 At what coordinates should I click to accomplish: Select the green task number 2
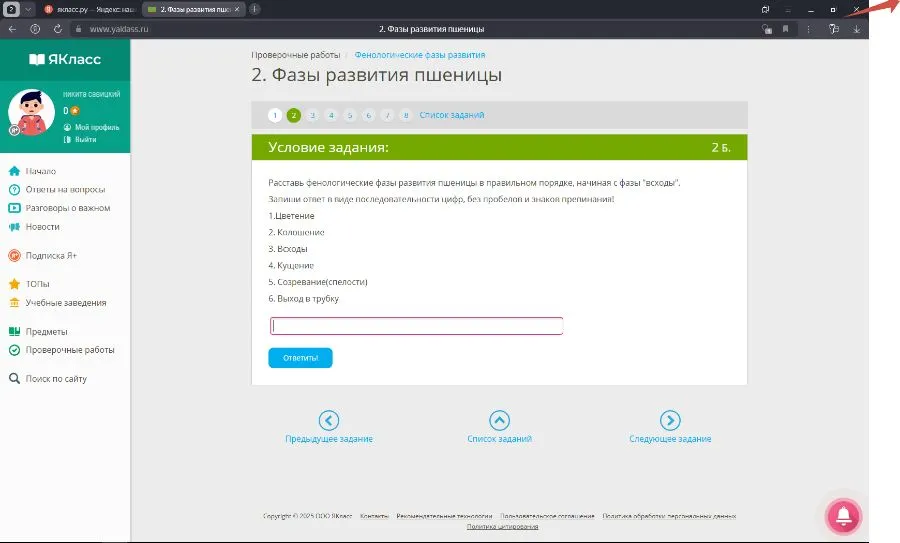294,115
